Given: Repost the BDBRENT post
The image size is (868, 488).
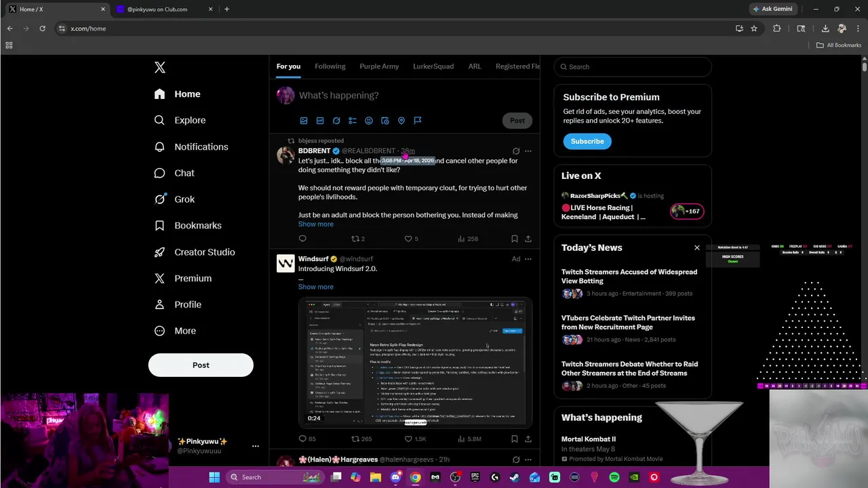Looking at the screenshot, I should 357,239.
